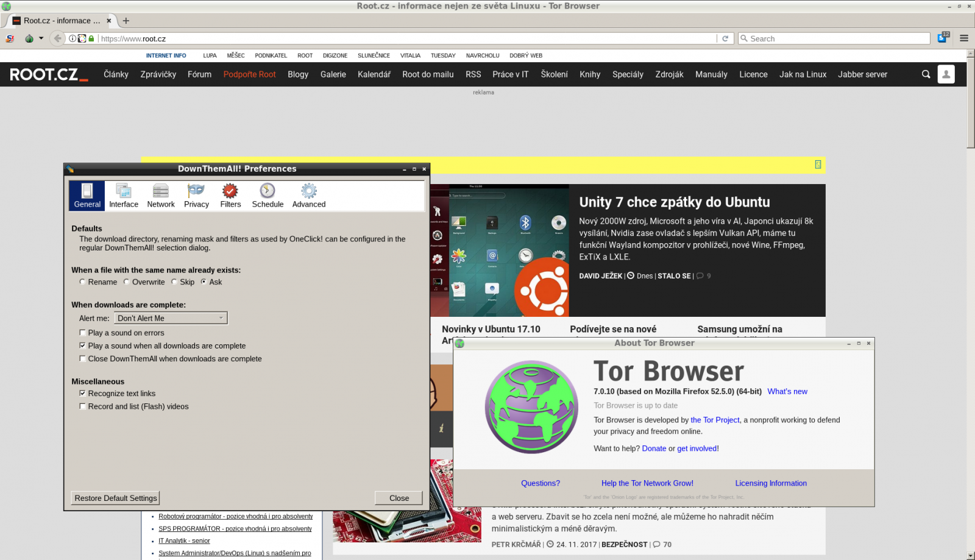Select the Overwrite radio option
Screen dimensions: 975x560
coord(126,282)
